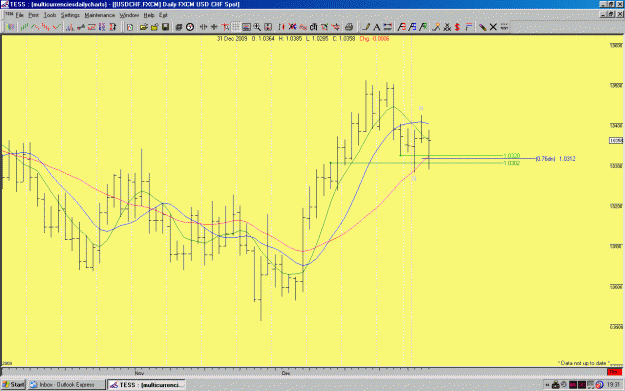Select the green-red line chart icon
The width and height of the screenshot is (625, 391).
(x=35, y=27)
